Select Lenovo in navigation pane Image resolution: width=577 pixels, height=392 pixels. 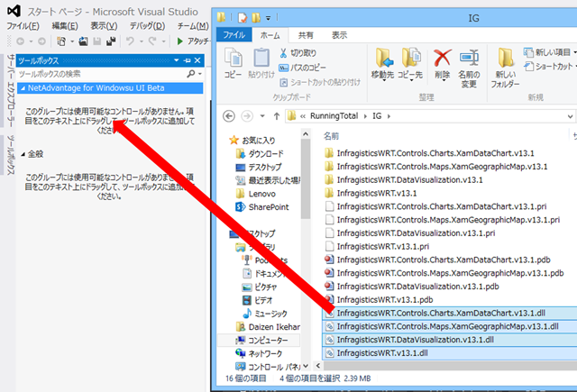[255, 194]
